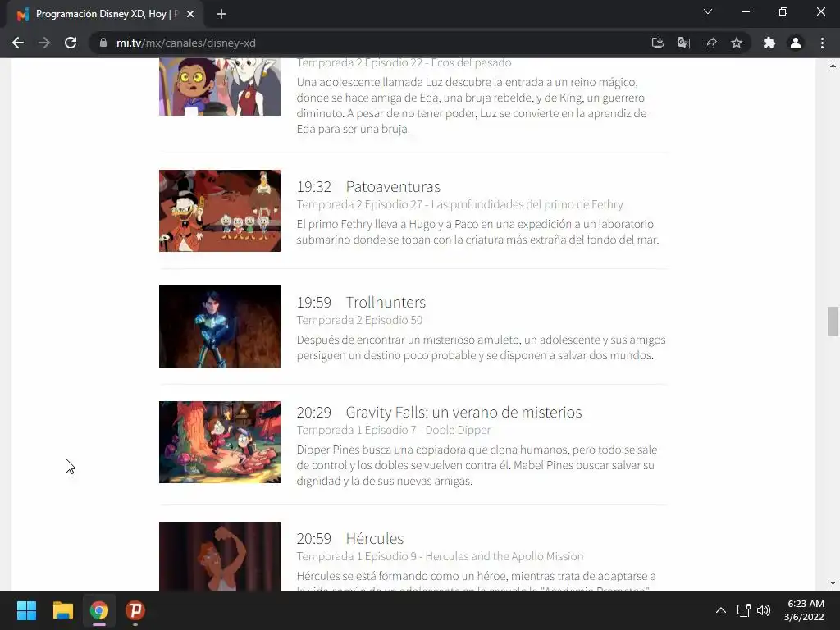The image size is (840, 630).
Task: Click 'Temporada 1 Episodio 7 - Doble Dipper'
Action: [393, 430]
